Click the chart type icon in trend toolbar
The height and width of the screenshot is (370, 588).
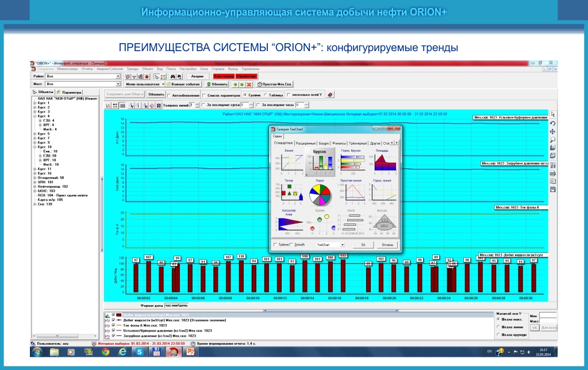click(109, 105)
